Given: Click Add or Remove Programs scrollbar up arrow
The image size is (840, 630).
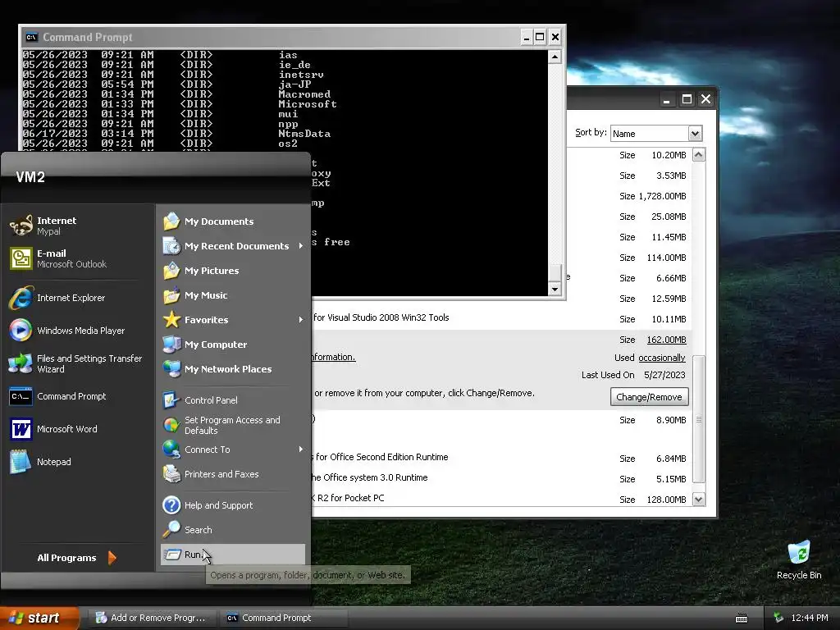Looking at the screenshot, I should [x=699, y=155].
